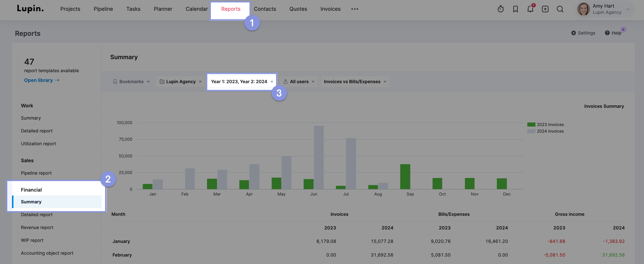Toggle the All users filter
The width and height of the screenshot is (644, 264).
299,82
